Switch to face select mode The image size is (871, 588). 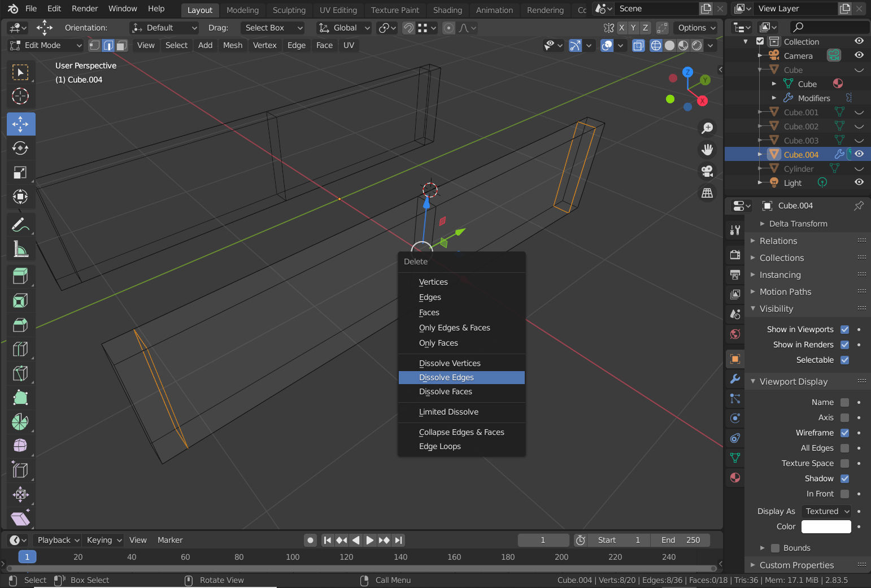tap(121, 45)
